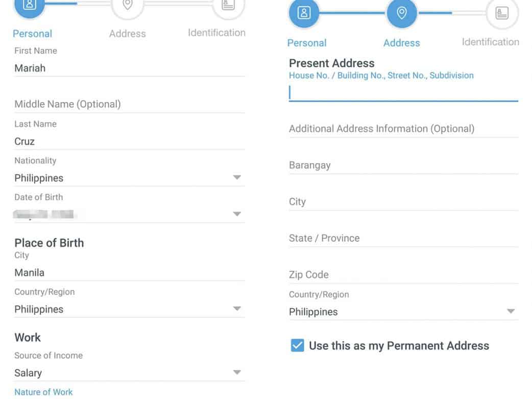The width and height of the screenshot is (532, 399).
Task: Open Present Address Country/Region dropdown
Action: click(510, 312)
